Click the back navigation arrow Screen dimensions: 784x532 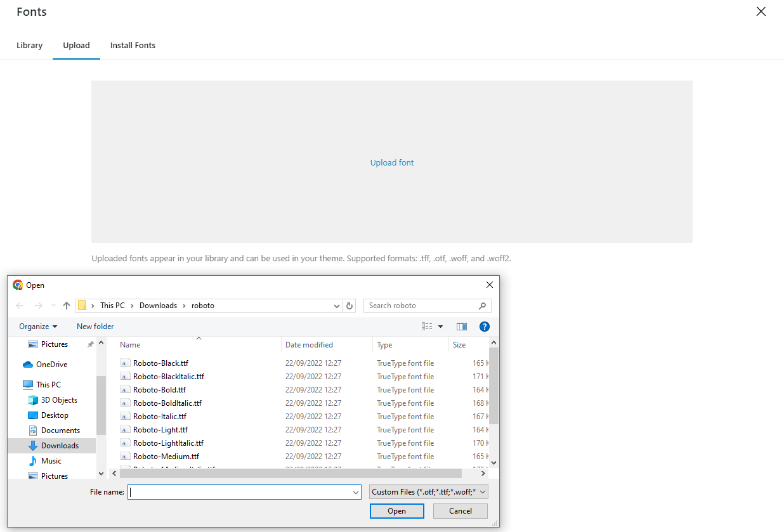[x=20, y=306]
